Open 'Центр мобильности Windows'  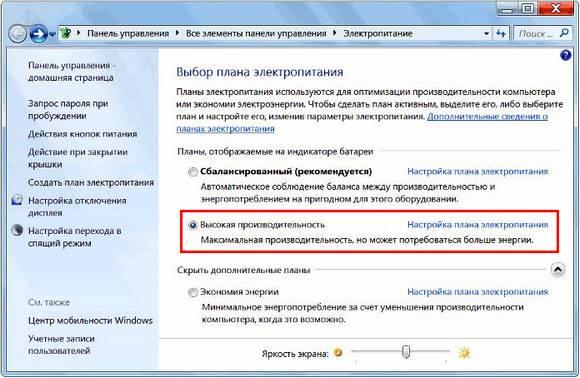(x=90, y=320)
